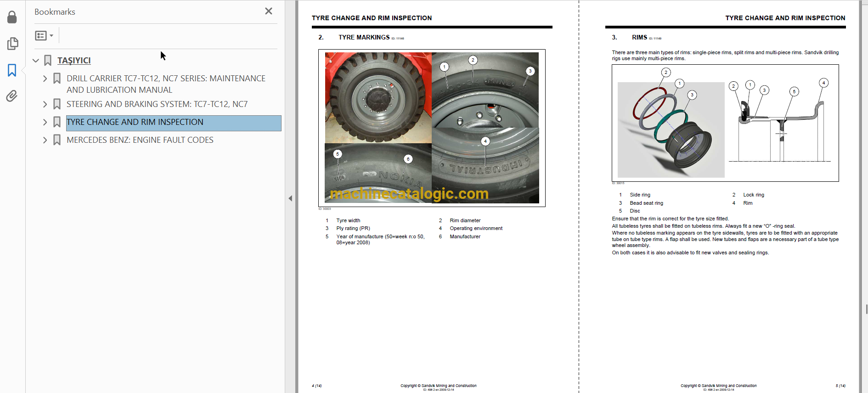Open the attachments paperclip icon
Viewport: 868px width, 393px height.
click(x=12, y=96)
